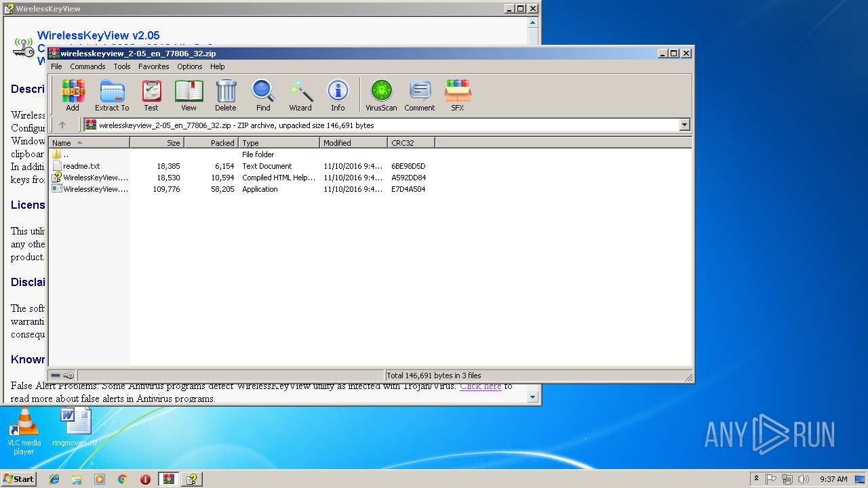Go up one folder level arrow
The height and width of the screenshot is (488, 868).
(62, 125)
